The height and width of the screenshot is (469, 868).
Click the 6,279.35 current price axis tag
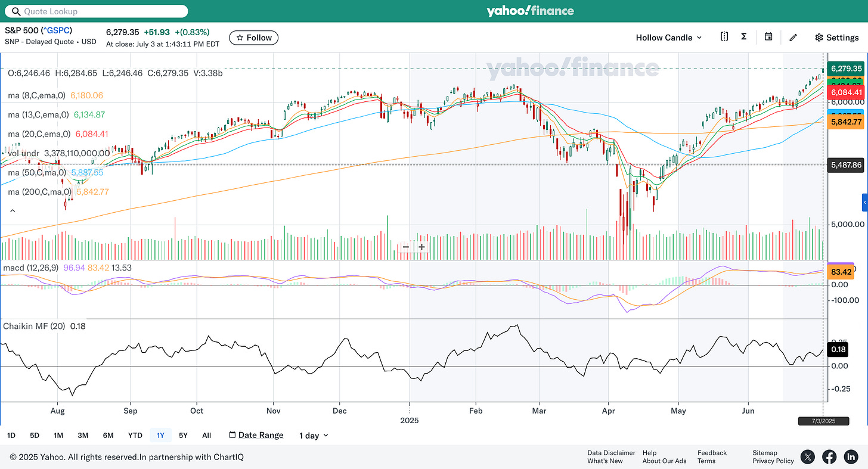[847, 69]
